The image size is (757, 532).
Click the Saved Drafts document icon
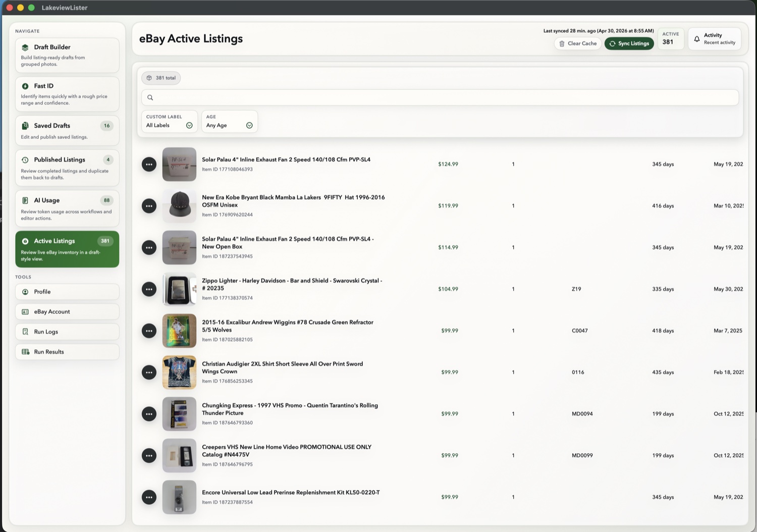[25, 126]
